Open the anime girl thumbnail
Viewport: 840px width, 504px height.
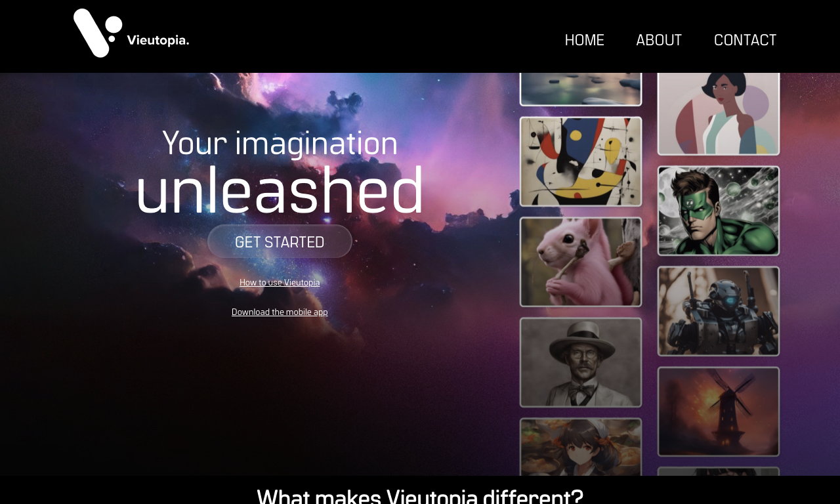point(581,447)
